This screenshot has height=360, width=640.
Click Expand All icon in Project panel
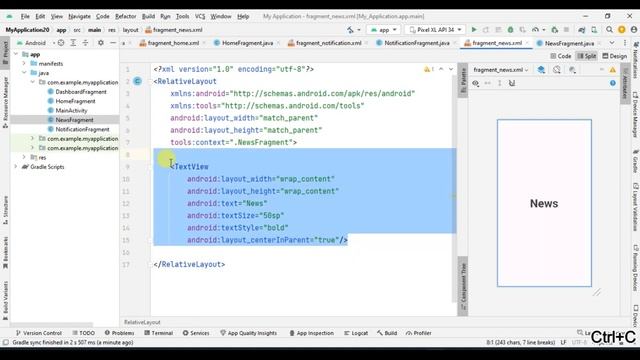point(73,43)
